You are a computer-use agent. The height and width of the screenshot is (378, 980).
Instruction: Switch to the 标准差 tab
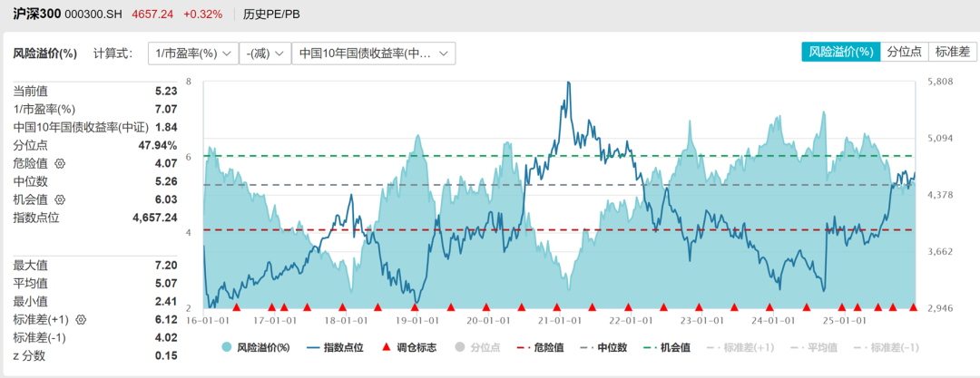[x=953, y=52]
